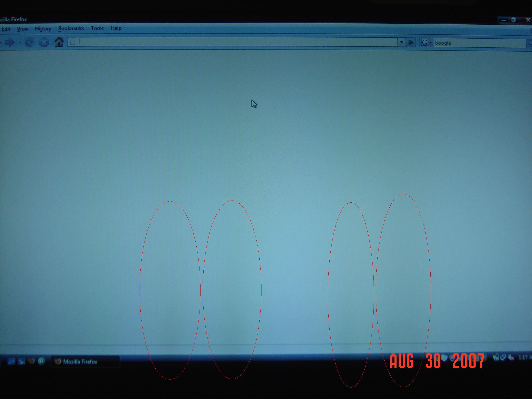
Task: Go to the Home page icon
Action: click(59, 42)
